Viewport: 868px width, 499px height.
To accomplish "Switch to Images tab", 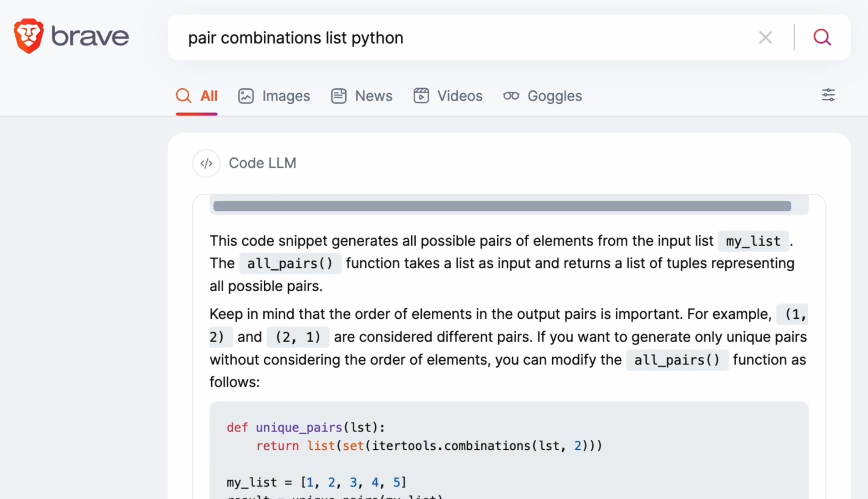I will (274, 96).
